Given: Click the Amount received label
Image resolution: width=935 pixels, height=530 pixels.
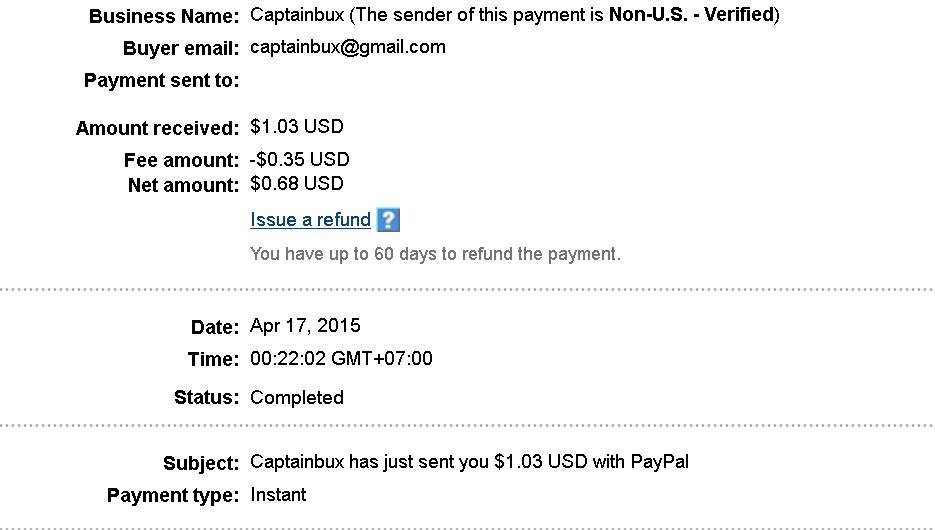Looking at the screenshot, I should coord(157,129).
